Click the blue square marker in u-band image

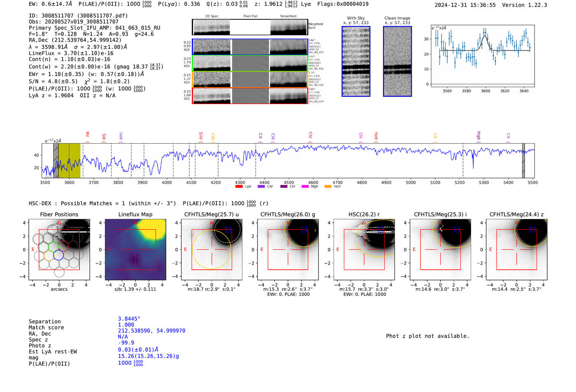pyautogui.click(x=228, y=230)
